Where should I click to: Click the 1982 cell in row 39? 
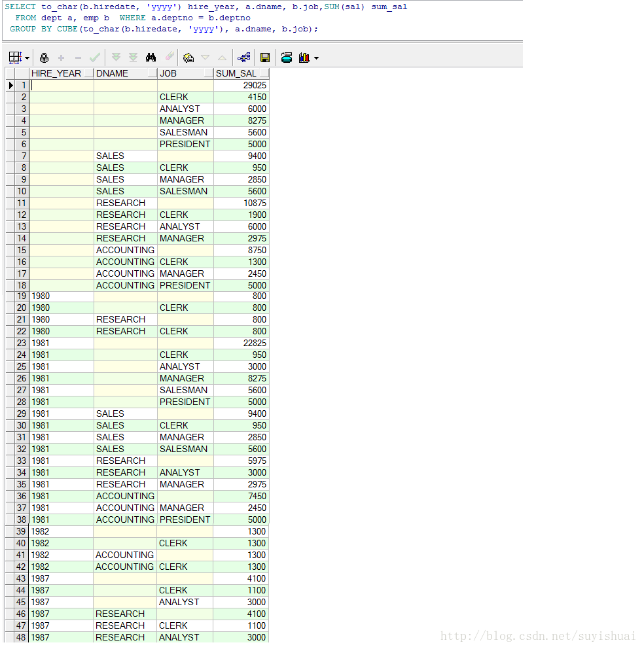click(62, 531)
